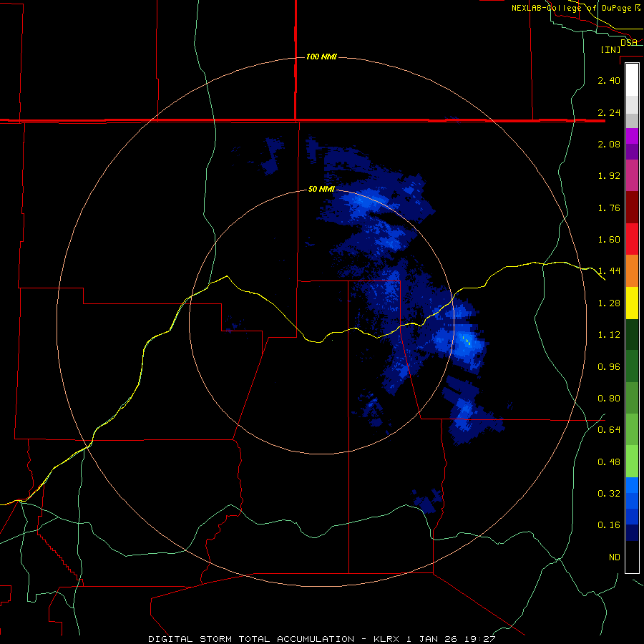Image resolution: width=644 pixels, height=644 pixels.
Task: Click the 0.80 legend value
Action: pos(609,399)
